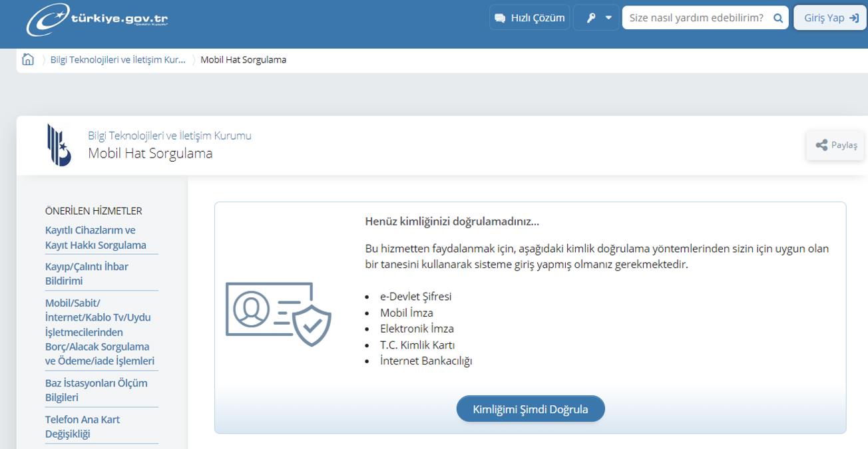
Task: Click the Paylaş share button
Action: click(836, 145)
